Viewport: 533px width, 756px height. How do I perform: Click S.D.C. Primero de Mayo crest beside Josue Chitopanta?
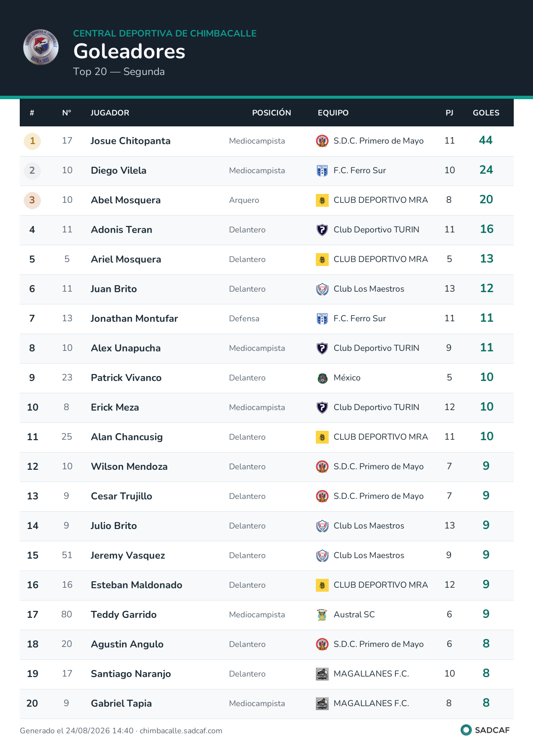click(322, 141)
